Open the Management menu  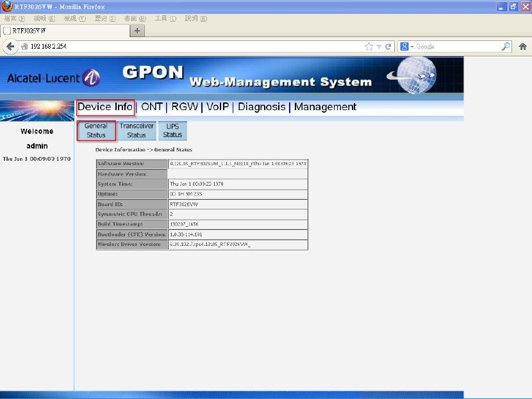pos(325,107)
